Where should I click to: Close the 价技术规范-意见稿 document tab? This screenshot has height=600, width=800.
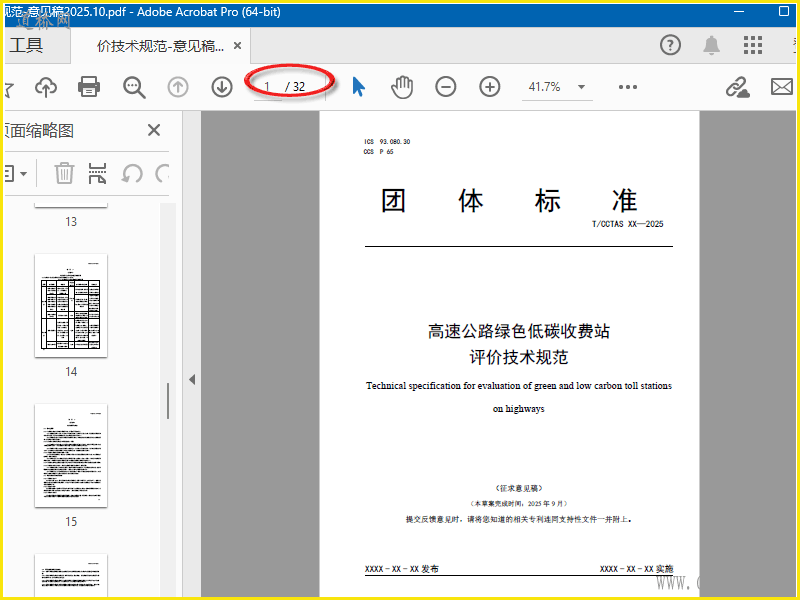pos(237,46)
